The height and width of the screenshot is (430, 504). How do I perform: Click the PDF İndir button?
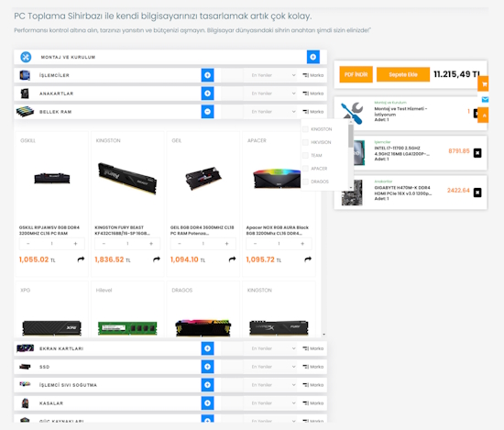356,74
